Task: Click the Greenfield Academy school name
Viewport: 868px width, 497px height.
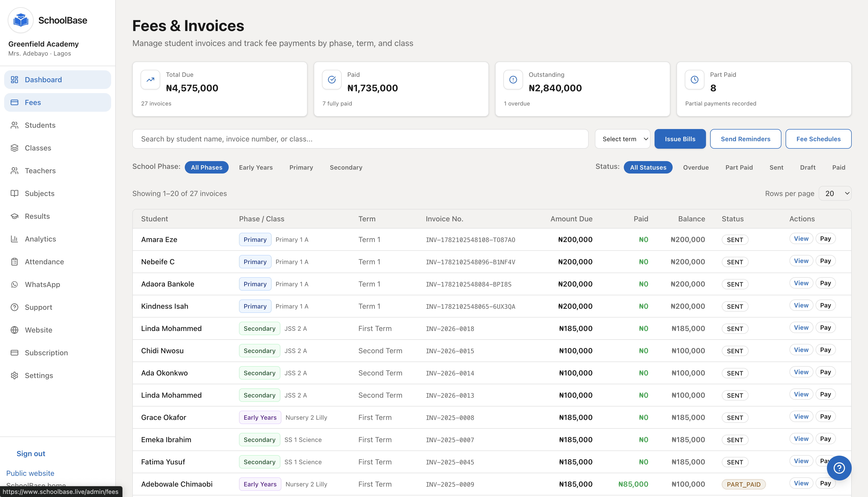Action: pos(43,44)
